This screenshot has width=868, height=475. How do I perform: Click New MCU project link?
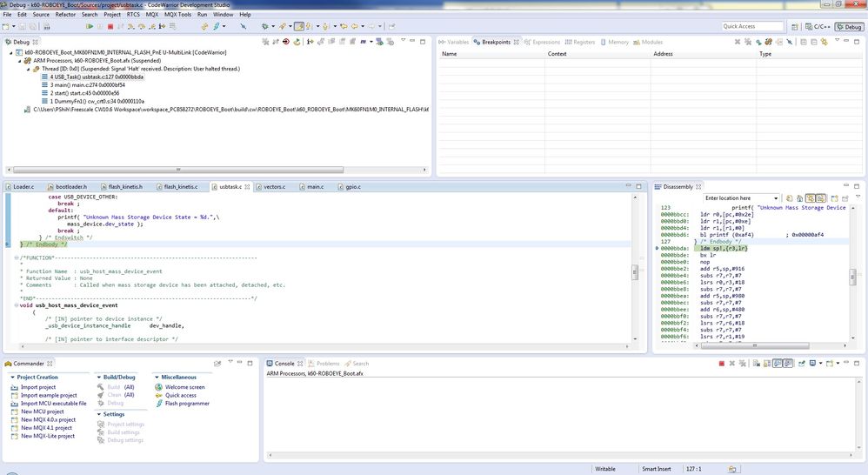(42, 411)
